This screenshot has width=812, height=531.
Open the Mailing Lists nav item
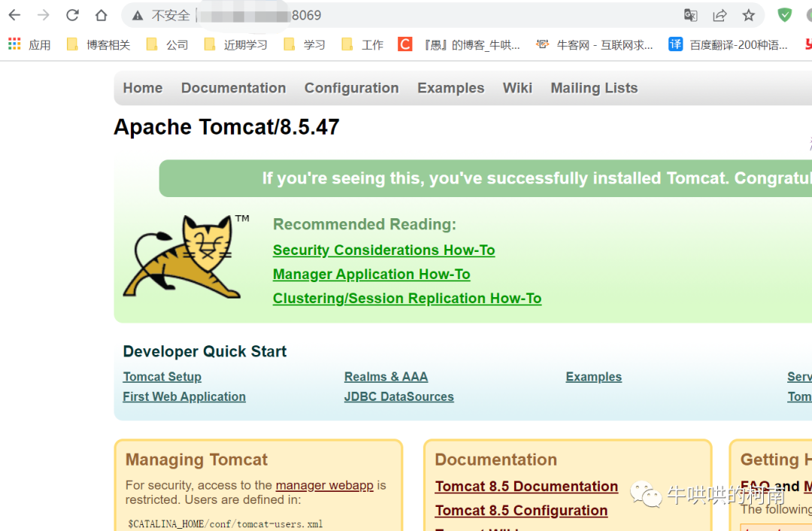(594, 88)
